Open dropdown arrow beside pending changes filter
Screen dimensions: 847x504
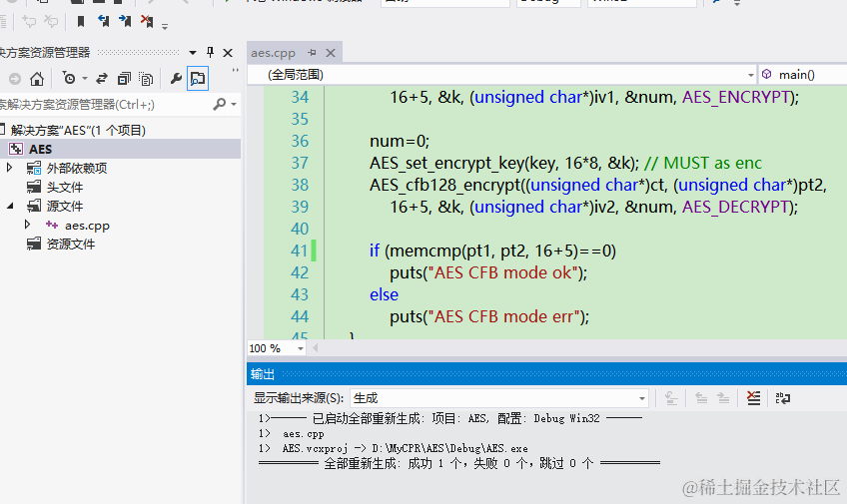pyautogui.click(x=85, y=79)
